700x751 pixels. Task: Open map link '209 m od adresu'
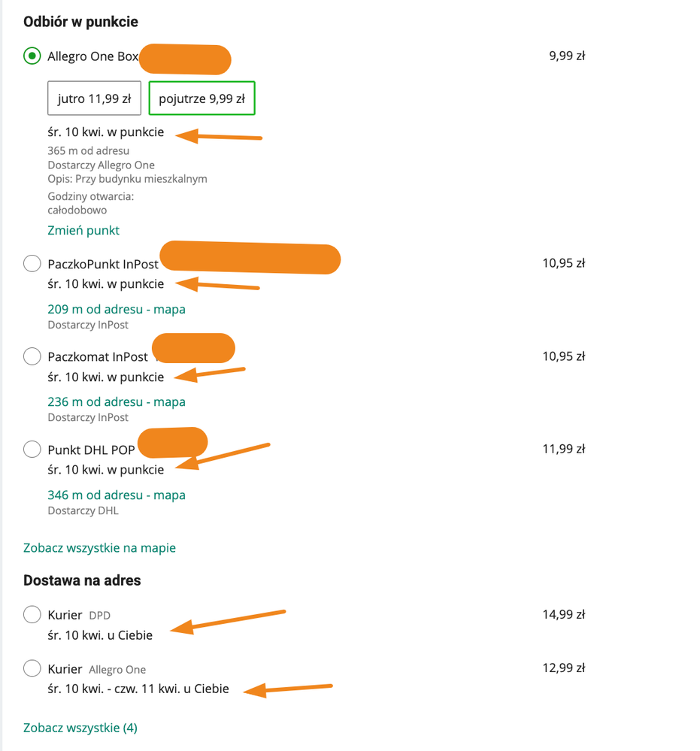[117, 309]
